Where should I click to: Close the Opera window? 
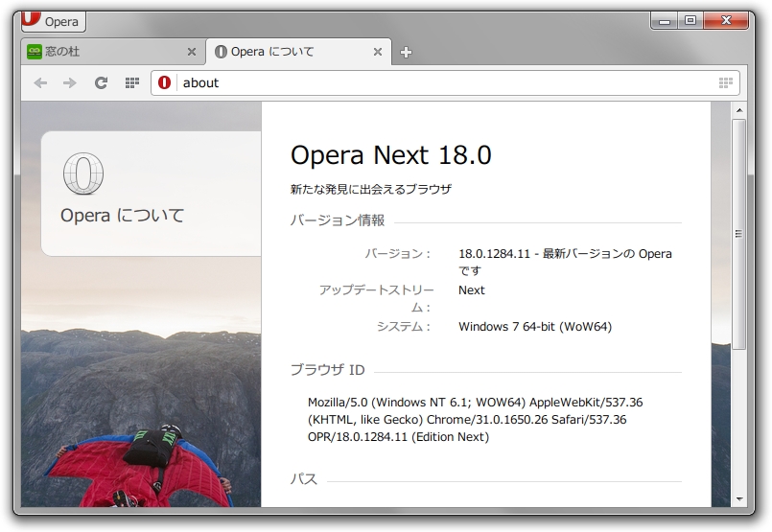[x=727, y=21]
